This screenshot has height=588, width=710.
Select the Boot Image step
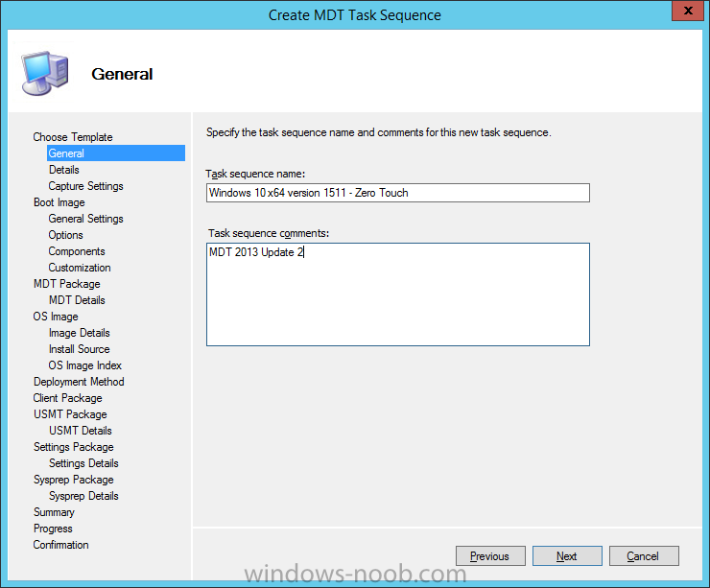pos(59,202)
